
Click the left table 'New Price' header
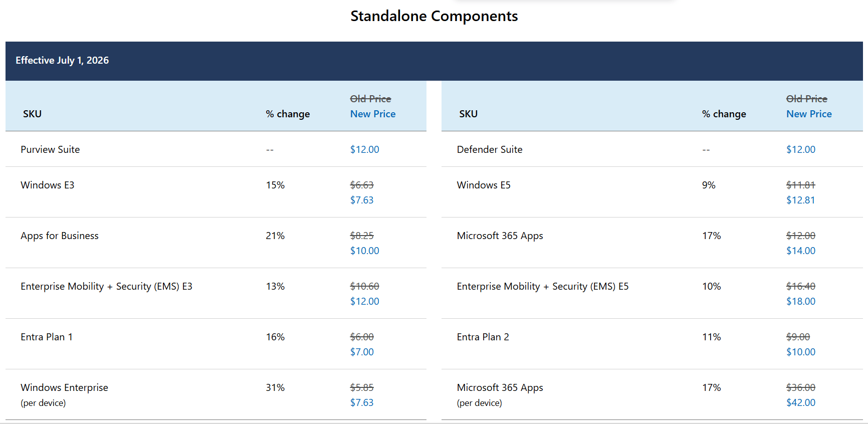tap(373, 114)
